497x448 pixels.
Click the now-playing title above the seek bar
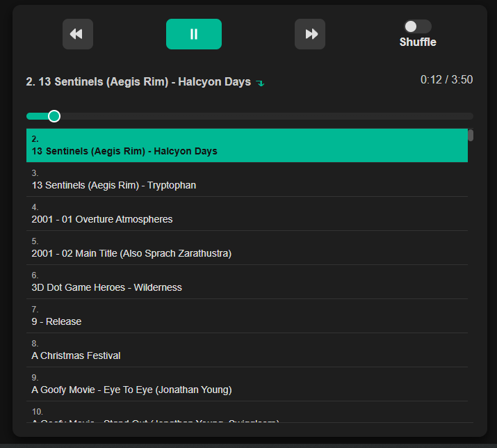click(138, 82)
